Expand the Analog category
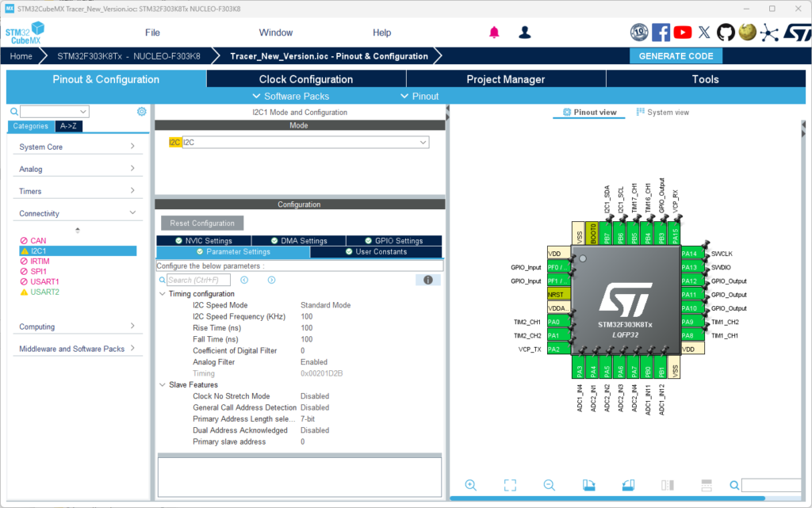 (x=77, y=169)
